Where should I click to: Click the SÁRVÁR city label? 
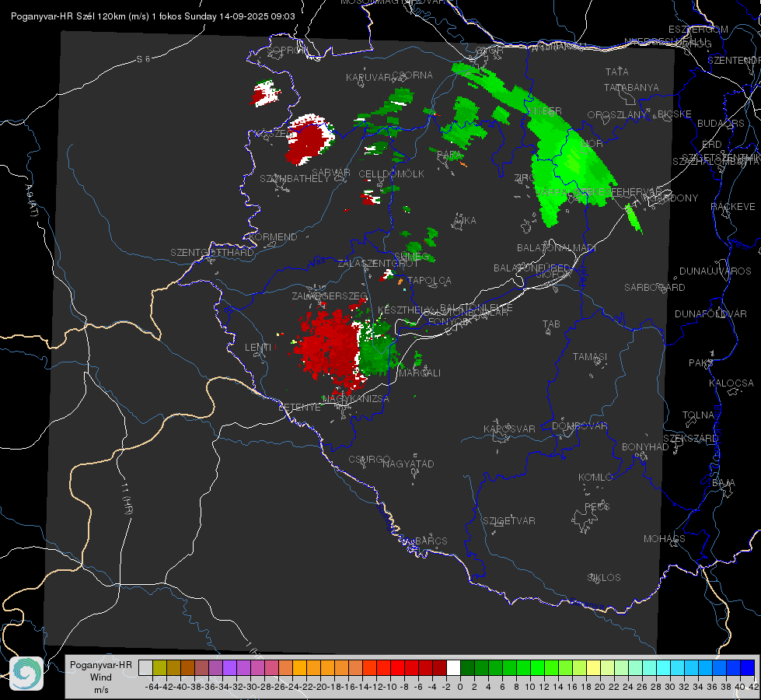331,173
